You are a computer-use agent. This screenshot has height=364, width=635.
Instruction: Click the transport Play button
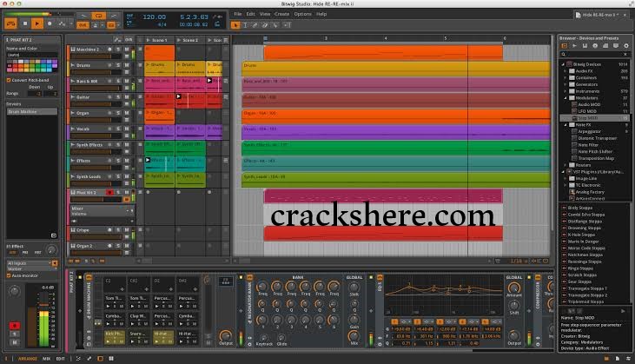point(36,23)
